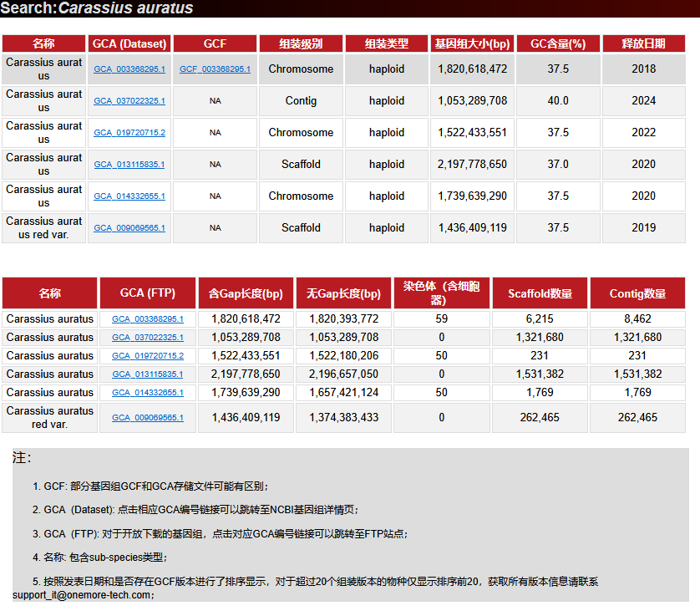Click the 基因组大小(bp) column header
Viewport: 700px width, 611px height.
[x=472, y=43]
